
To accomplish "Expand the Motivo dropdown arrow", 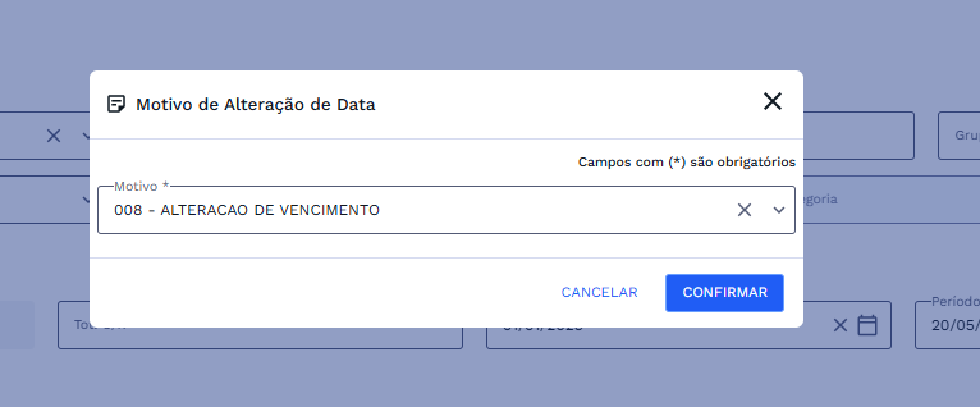I will click(x=778, y=210).
